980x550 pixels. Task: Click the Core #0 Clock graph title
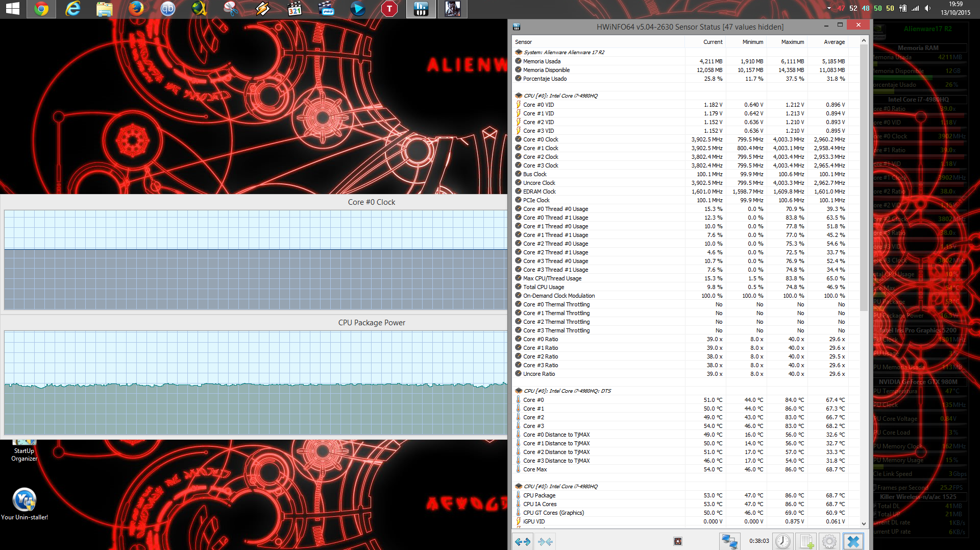click(372, 202)
